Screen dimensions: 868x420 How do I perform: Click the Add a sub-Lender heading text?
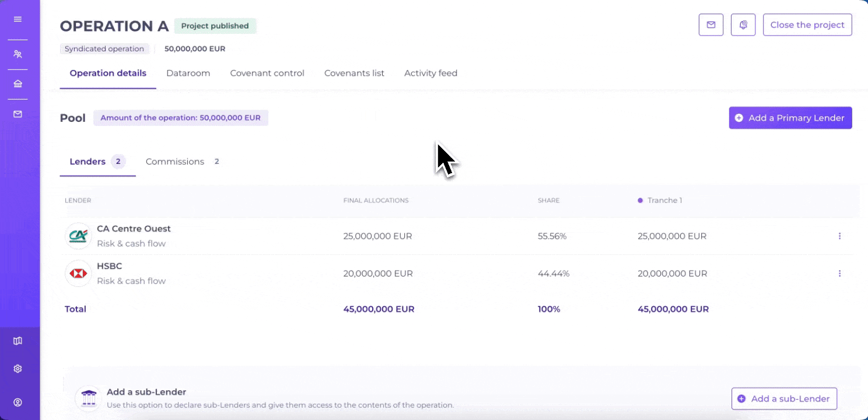146,392
